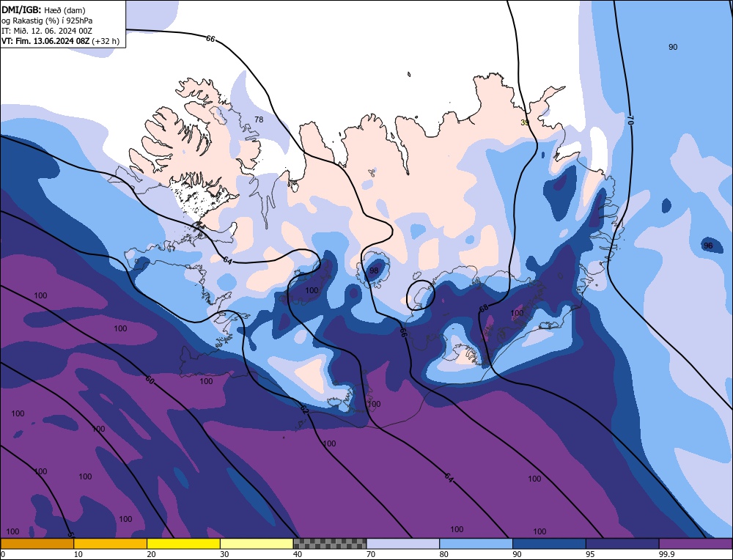Image resolution: width=733 pixels, height=560 pixels.
Task: Click the contour label '62'
Action: tap(304, 410)
